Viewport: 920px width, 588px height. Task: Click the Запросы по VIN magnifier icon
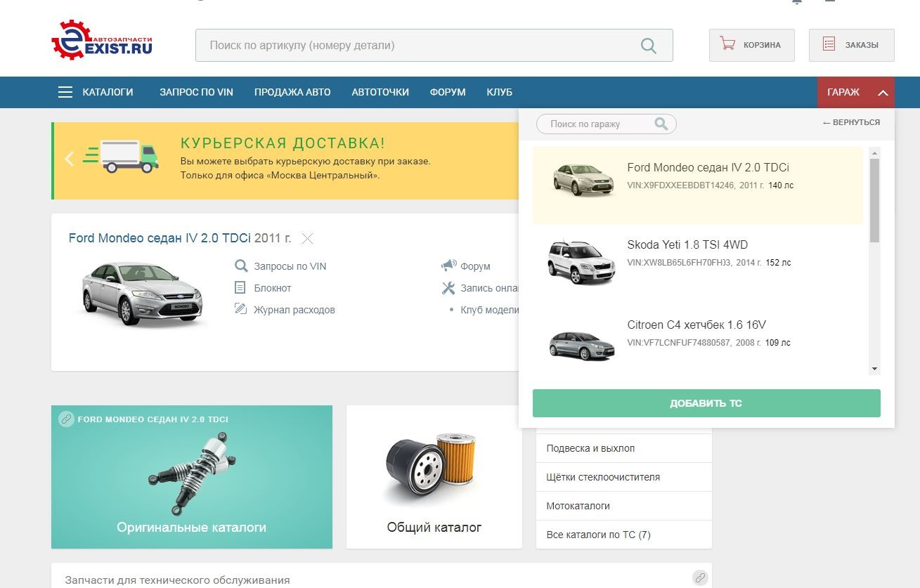(x=241, y=266)
